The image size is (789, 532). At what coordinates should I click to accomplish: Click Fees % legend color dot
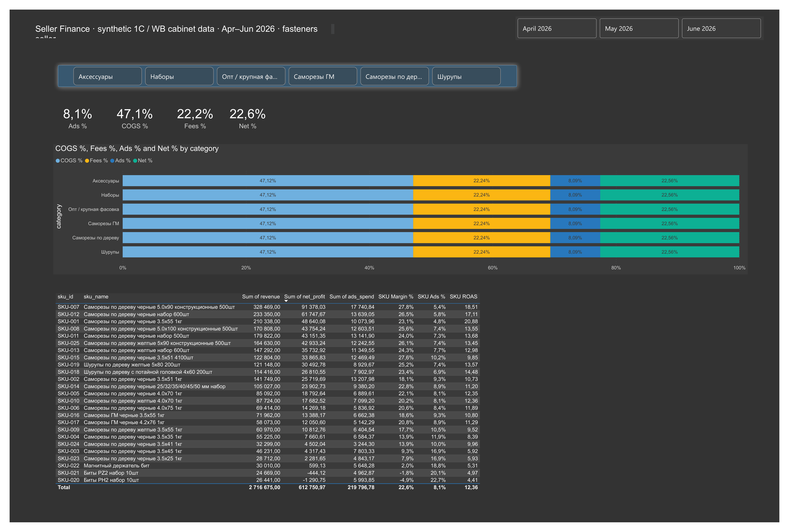[x=87, y=161]
